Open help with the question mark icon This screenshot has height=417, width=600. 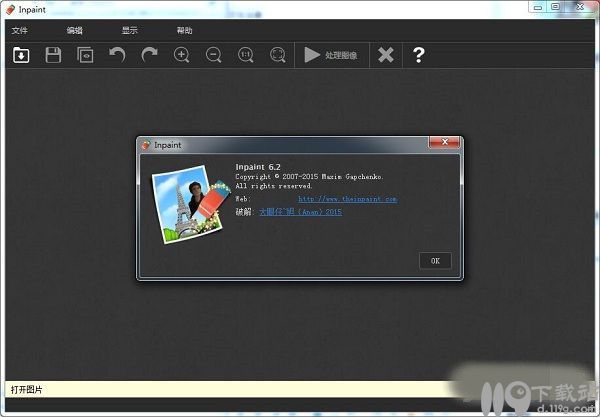click(419, 55)
